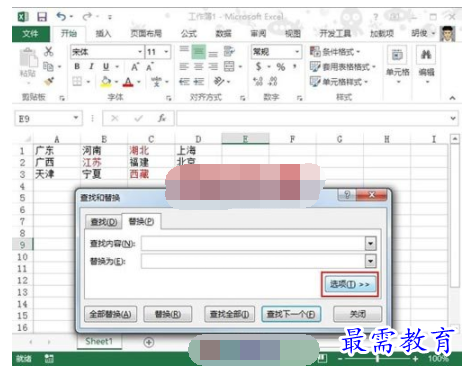Open the fill color dropdown arrow
The image size is (463, 372).
coord(116,82)
